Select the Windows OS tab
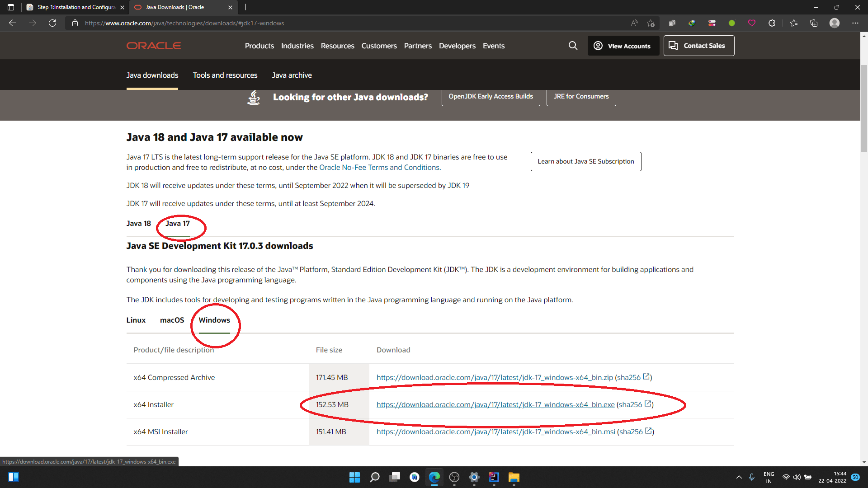The height and width of the screenshot is (488, 868). [214, 320]
